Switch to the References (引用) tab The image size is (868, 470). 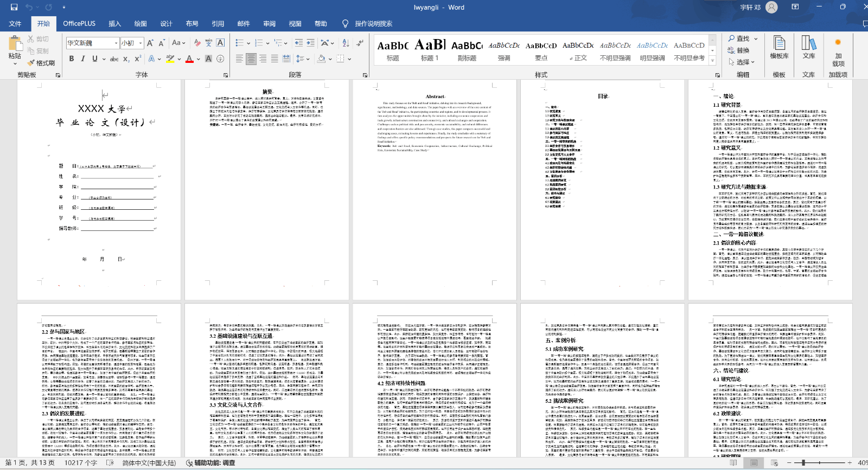[218, 23]
